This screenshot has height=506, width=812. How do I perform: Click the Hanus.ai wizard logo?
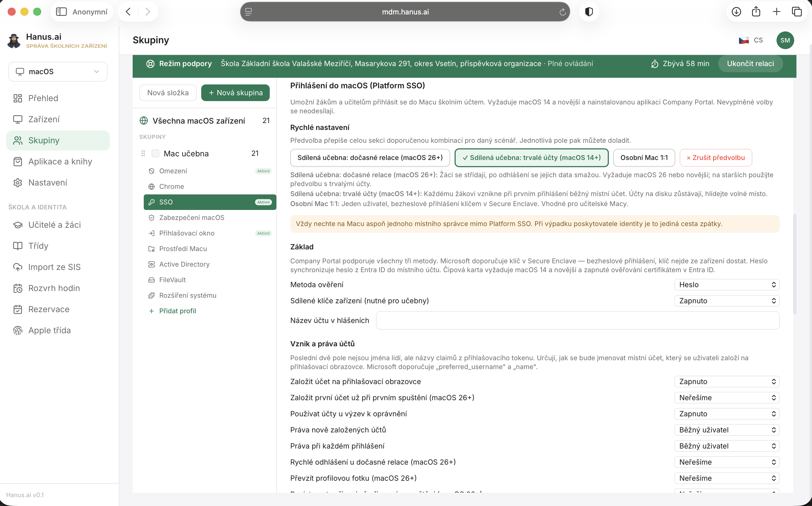point(14,41)
